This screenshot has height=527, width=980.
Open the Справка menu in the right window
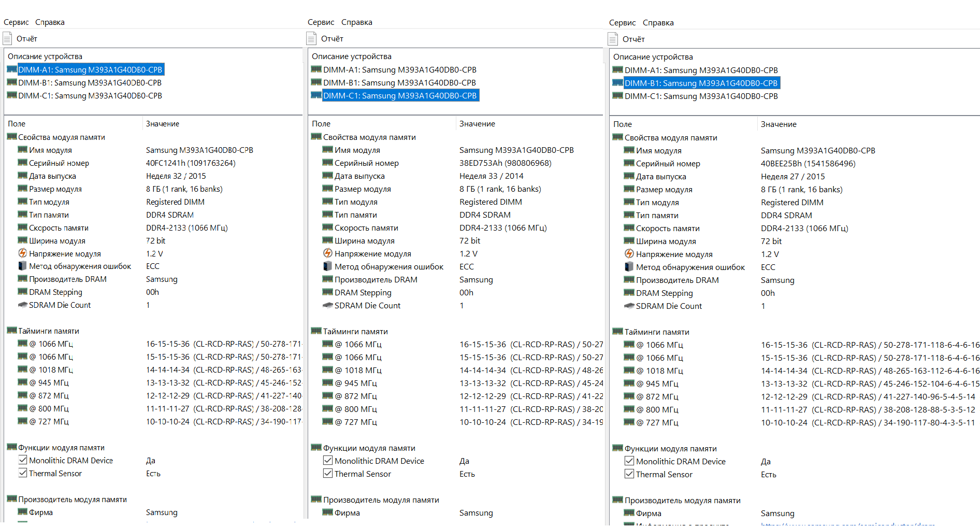pos(658,23)
